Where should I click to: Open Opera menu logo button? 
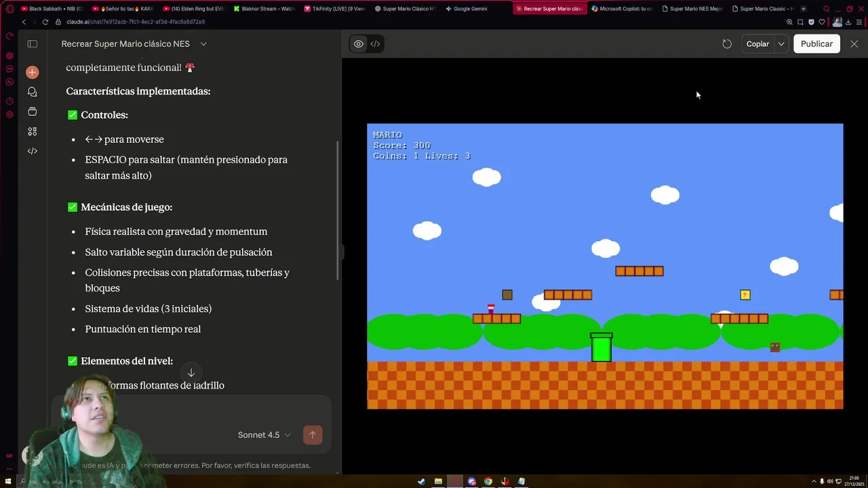(9, 9)
